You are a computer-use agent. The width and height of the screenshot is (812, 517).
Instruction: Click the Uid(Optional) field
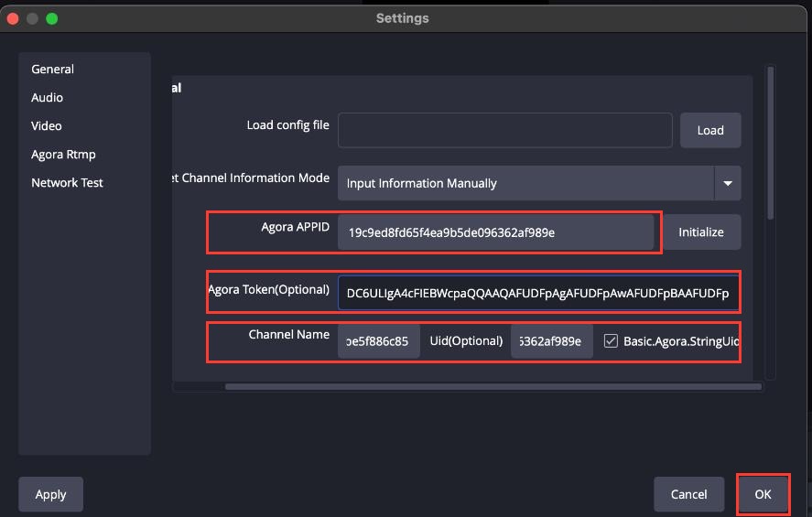point(551,341)
